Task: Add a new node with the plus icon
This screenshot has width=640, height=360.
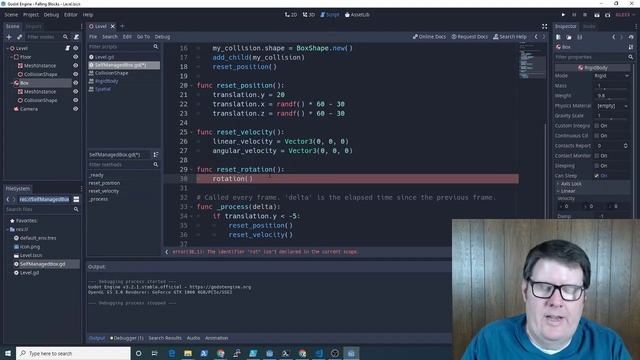Action: click(x=9, y=37)
